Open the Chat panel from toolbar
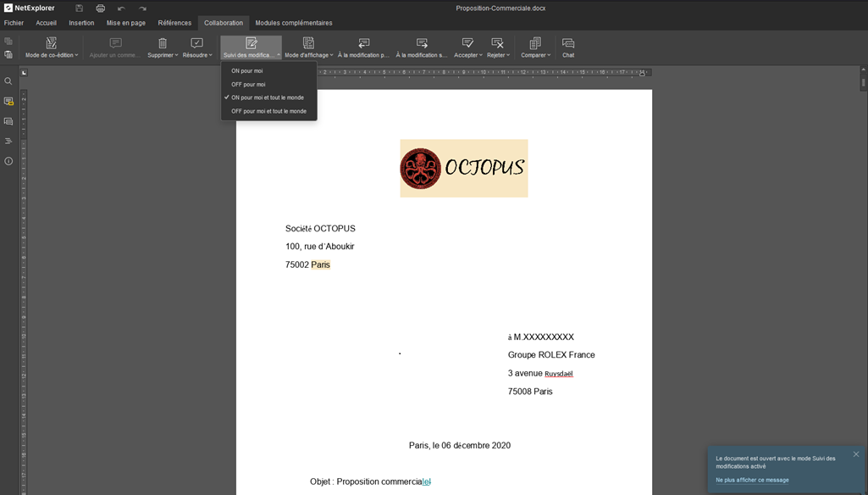This screenshot has width=868, height=495. click(x=568, y=47)
